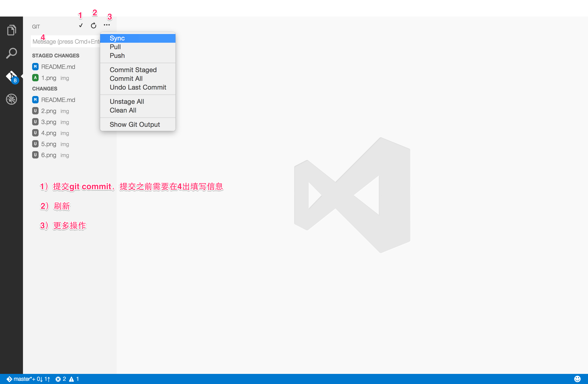
Task: Click the sync status arrows in status bar
Action: point(43,379)
